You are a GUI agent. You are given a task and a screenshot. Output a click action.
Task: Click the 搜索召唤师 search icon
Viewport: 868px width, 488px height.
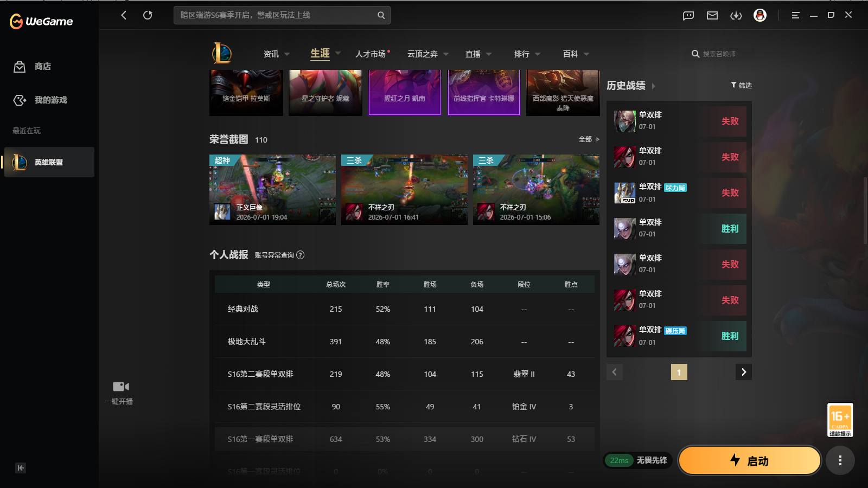[x=695, y=54]
